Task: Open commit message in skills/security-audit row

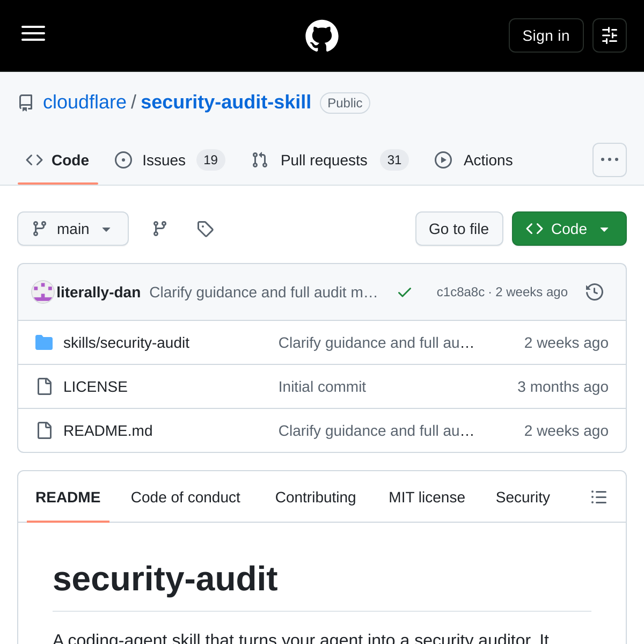Action: [376, 342]
